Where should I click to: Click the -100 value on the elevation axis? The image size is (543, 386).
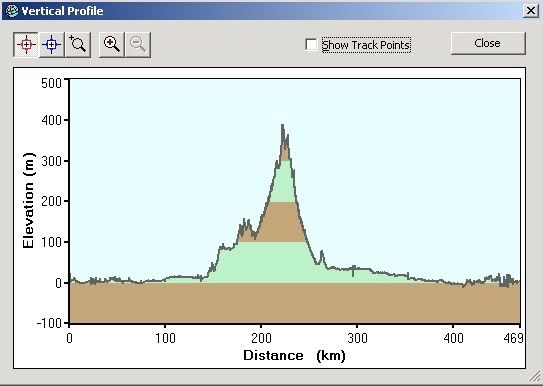click(49, 323)
